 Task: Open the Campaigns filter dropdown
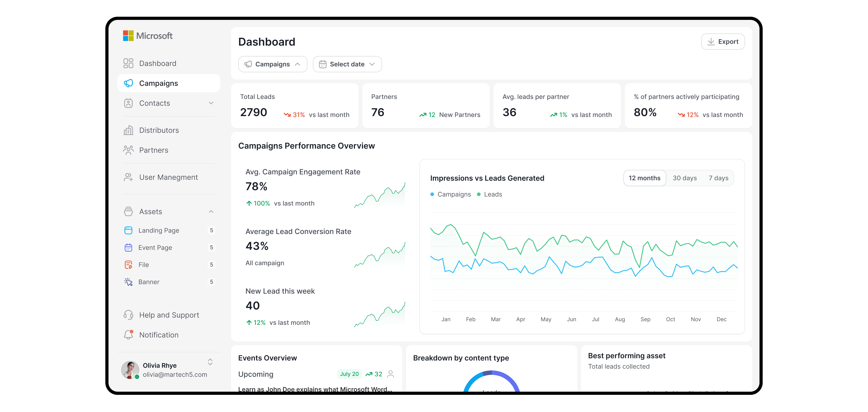(272, 64)
